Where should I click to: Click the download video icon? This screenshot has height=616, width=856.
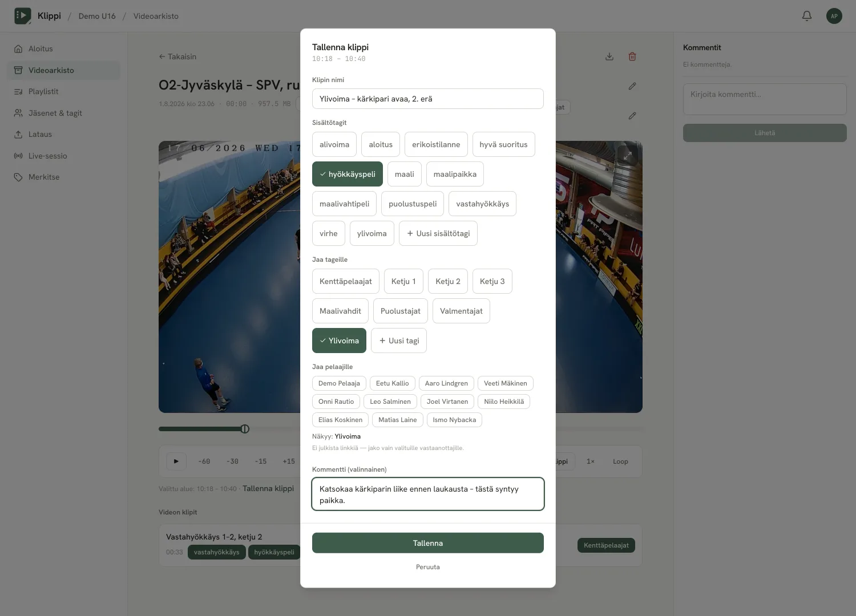[609, 56]
